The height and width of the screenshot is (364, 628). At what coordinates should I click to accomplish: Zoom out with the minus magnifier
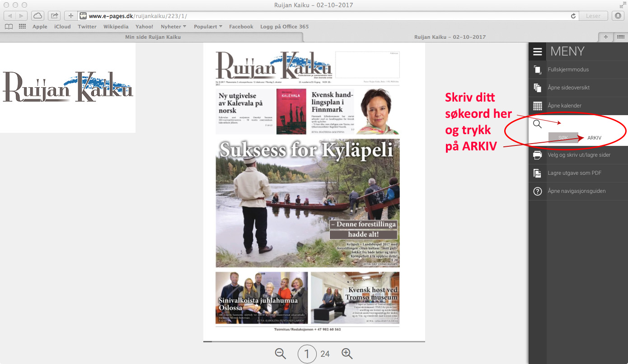(x=281, y=354)
